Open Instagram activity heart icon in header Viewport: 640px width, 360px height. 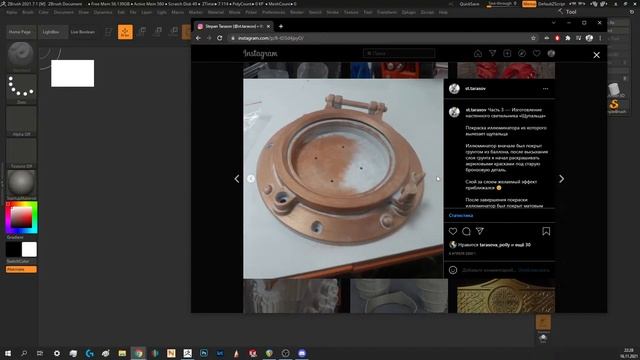(x=536, y=53)
